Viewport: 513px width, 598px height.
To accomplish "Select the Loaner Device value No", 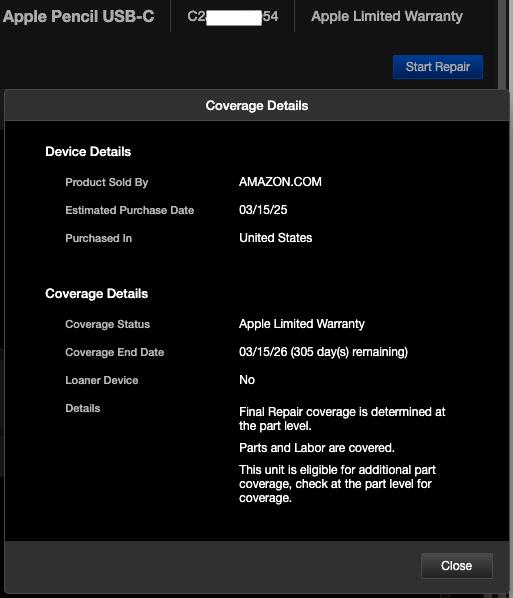I will (x=247, y=380).
